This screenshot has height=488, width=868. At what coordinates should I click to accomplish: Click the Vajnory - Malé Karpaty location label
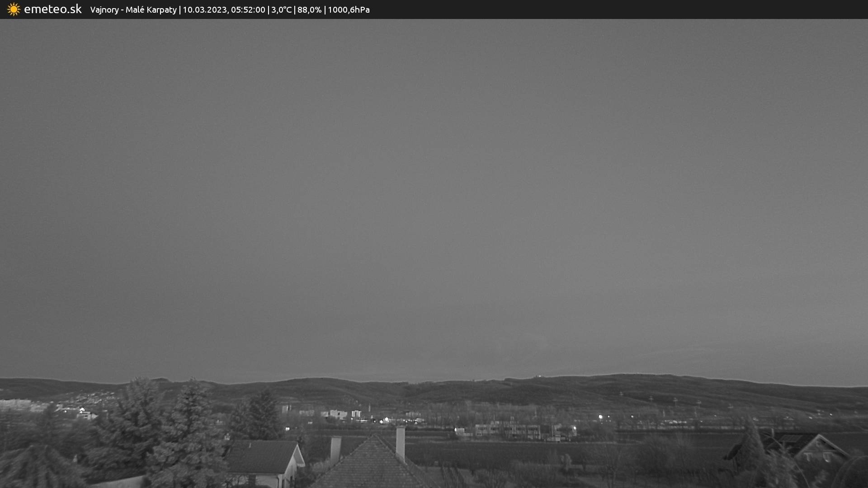click(133, 10)
